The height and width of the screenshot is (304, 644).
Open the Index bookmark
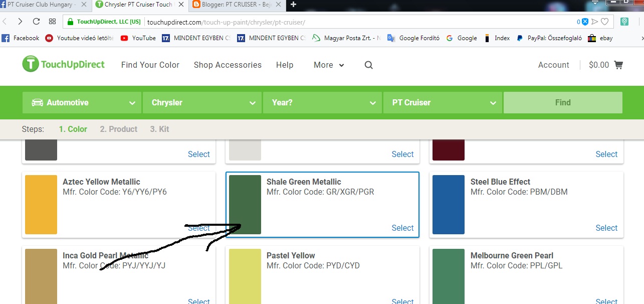[497, 38]
